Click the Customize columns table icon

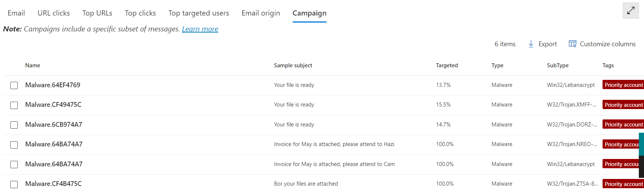point(573,44)
